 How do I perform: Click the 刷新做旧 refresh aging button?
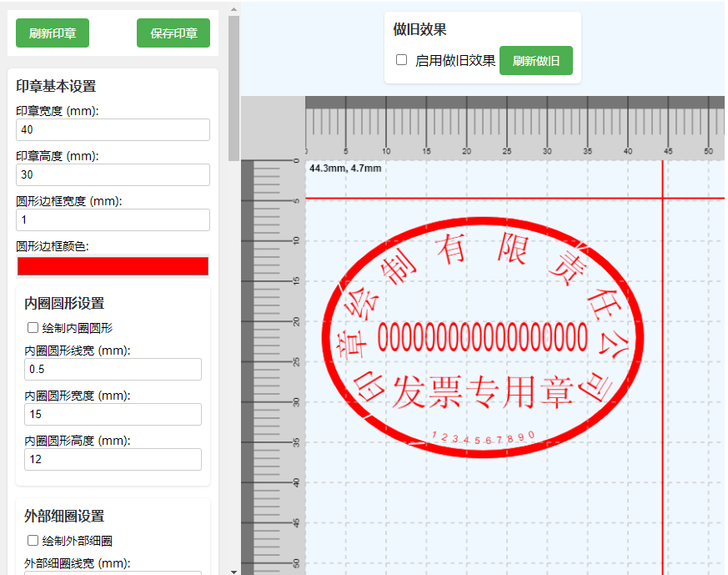[535, 60]
